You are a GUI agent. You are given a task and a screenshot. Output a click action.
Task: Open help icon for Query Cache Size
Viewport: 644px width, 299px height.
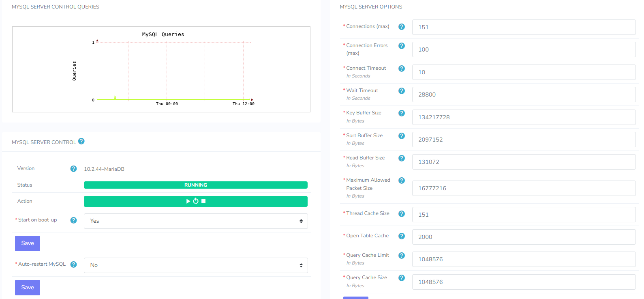[x=402, y=278]
